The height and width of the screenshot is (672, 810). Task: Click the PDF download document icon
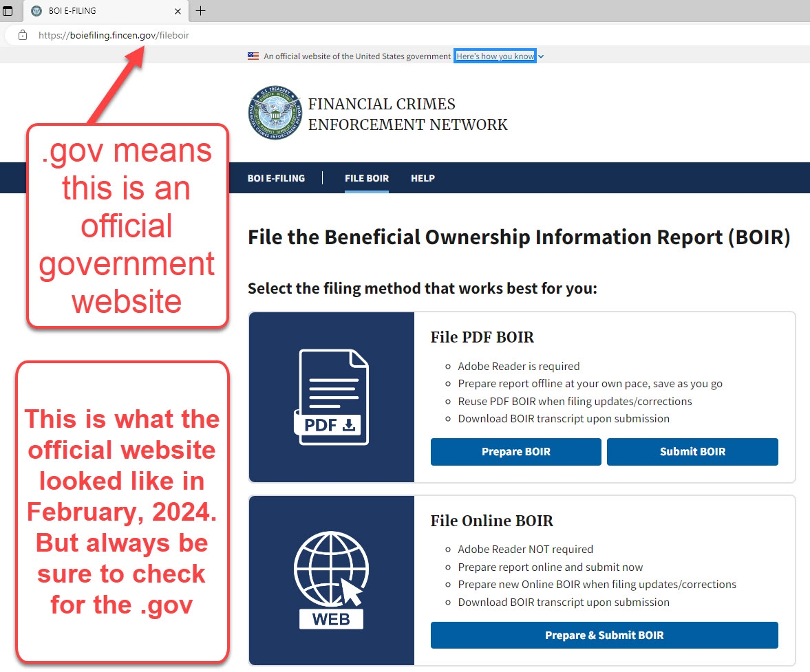(331, 397)
